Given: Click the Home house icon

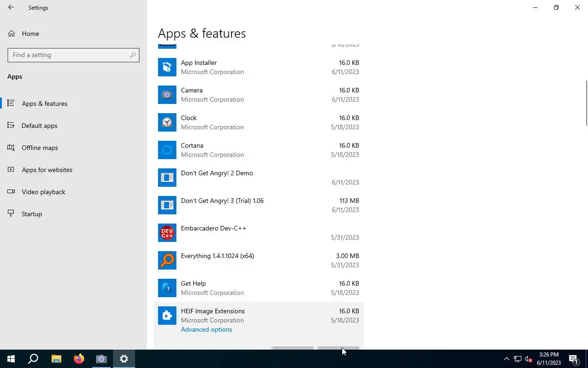Looking at the screenshot, I should click(11, 34).
